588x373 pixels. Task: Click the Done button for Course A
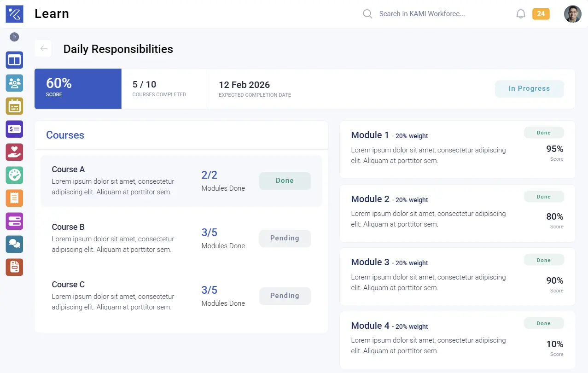(285, 181)
